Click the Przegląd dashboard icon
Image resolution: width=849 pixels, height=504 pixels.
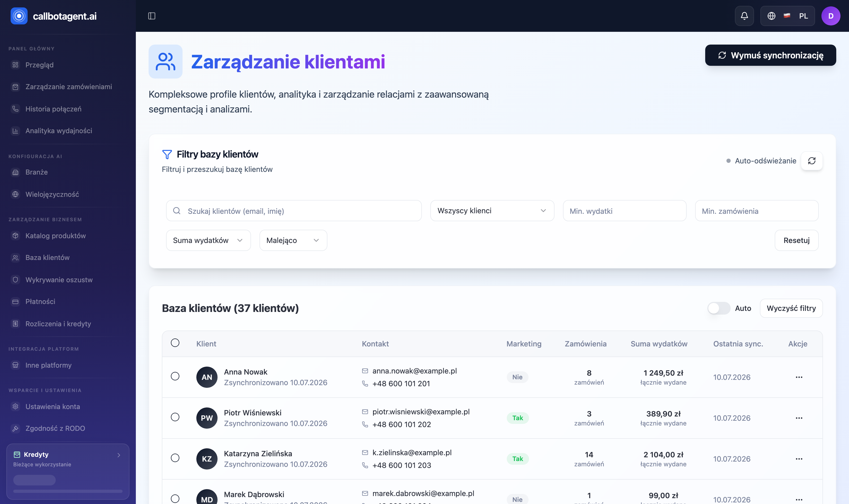pos(15,65)
